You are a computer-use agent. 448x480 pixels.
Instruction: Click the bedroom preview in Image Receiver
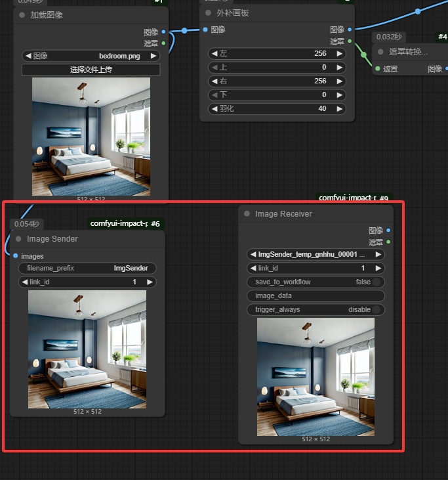pyautogui.click(x=316, y=376)
